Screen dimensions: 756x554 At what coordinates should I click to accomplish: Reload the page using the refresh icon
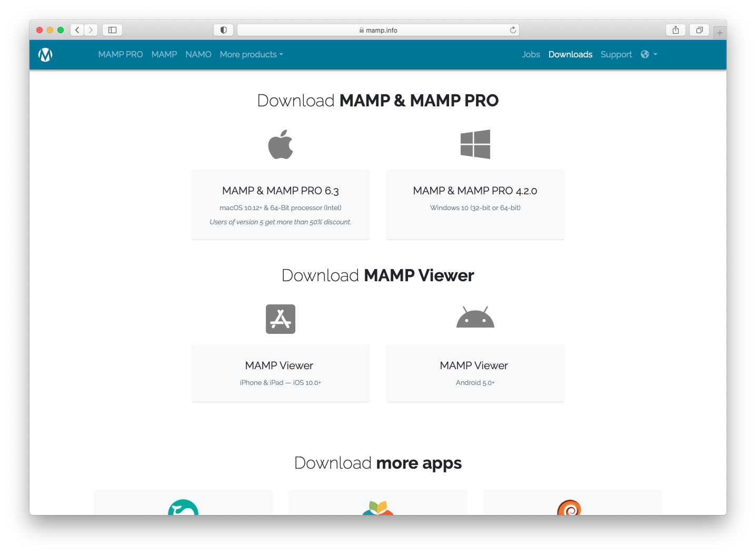tap(513, 30)
